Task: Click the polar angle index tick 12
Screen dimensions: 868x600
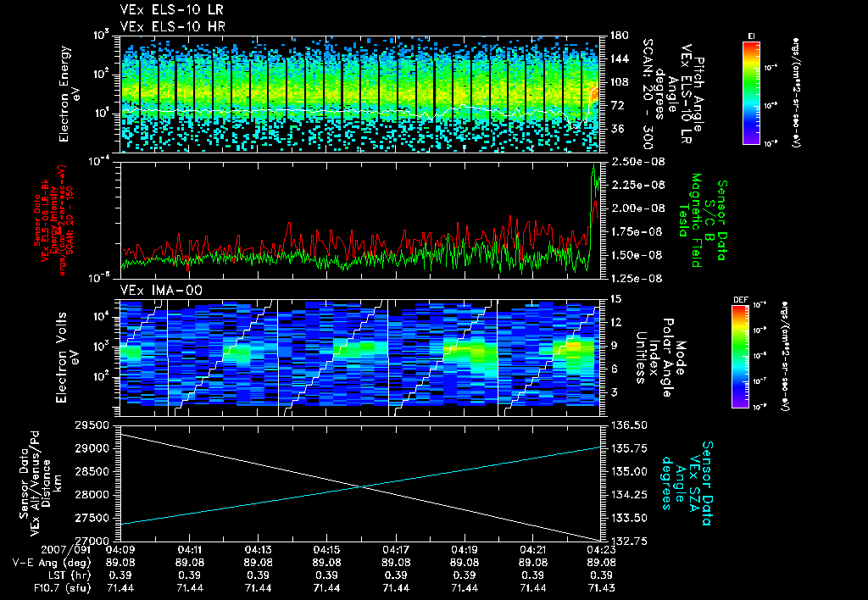Action: [616, 322]
